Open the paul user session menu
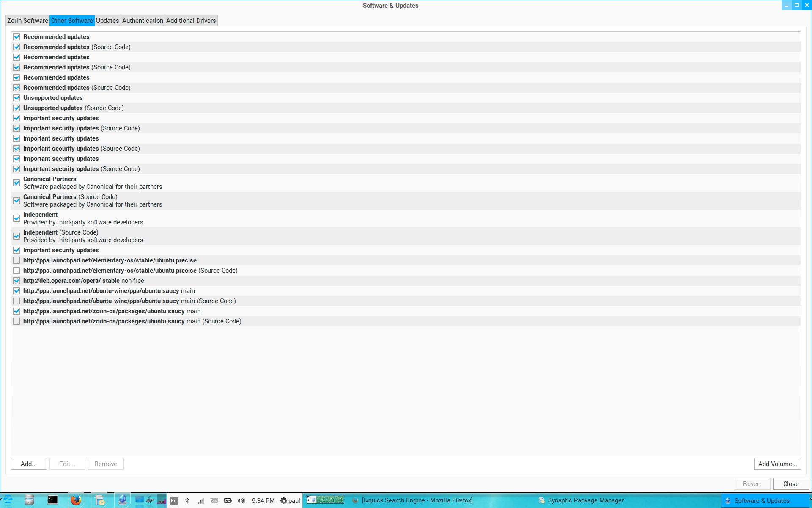Image resolution: width=812 pixels, height=508 pixels. 290,501
